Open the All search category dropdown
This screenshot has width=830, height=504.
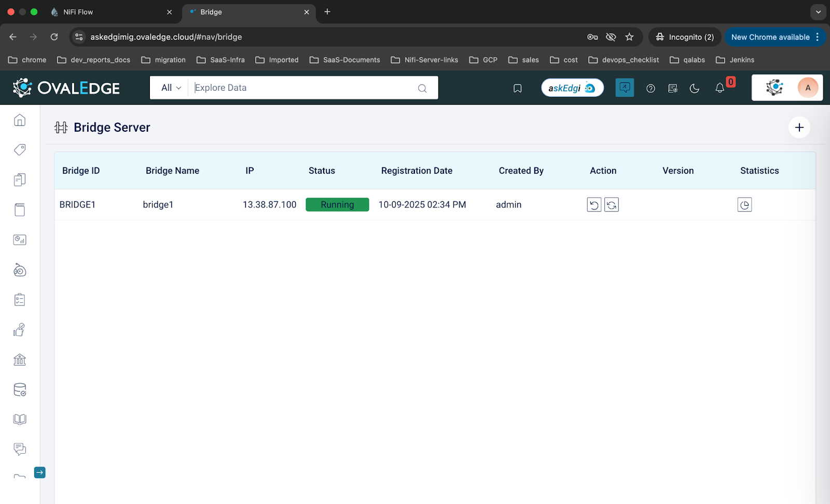click(171, 88)
